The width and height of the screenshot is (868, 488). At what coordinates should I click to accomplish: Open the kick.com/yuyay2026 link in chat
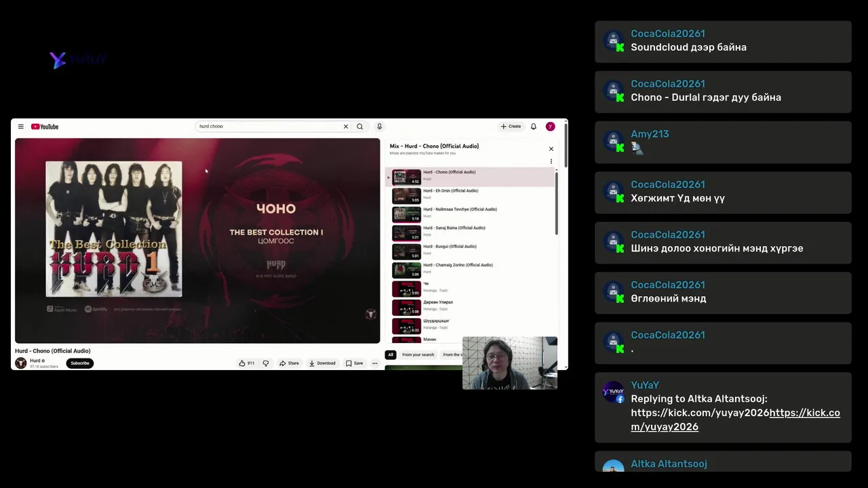735,420
